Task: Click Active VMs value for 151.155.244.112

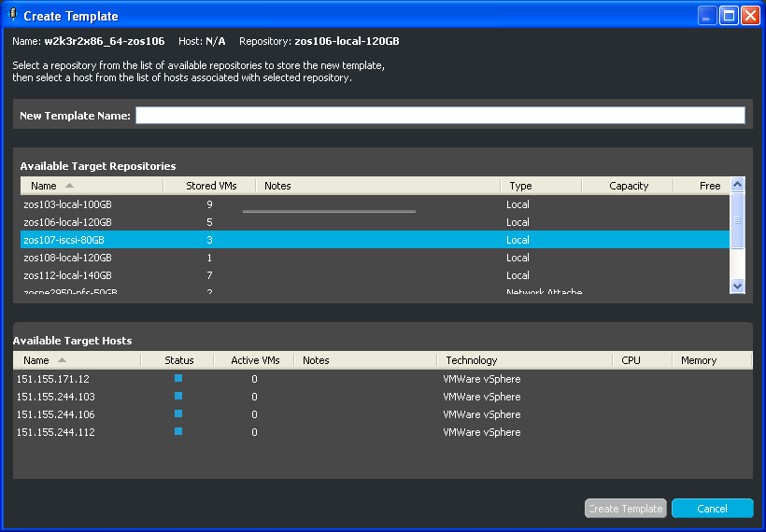Action: tap(254, 432)
